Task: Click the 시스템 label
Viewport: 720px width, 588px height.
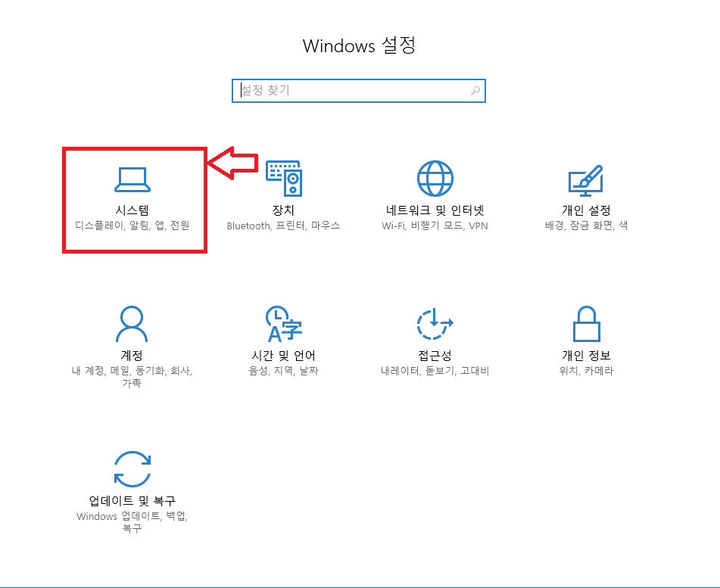Action: pyautogui.click(x=132, y=210)
